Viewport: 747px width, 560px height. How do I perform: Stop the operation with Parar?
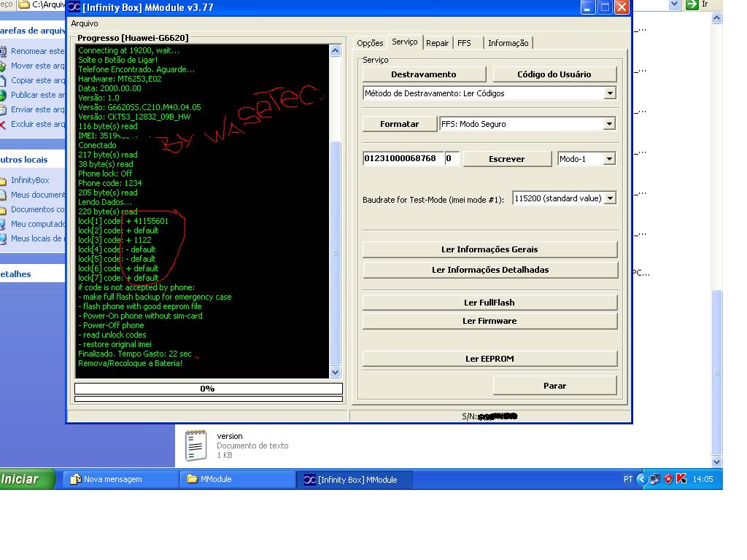(x=554, y=386)
